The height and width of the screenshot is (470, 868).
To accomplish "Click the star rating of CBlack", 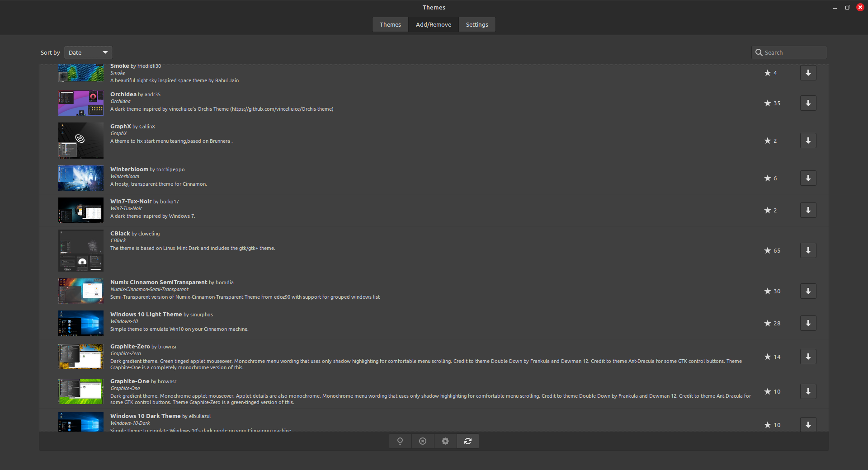I will 772,250.
